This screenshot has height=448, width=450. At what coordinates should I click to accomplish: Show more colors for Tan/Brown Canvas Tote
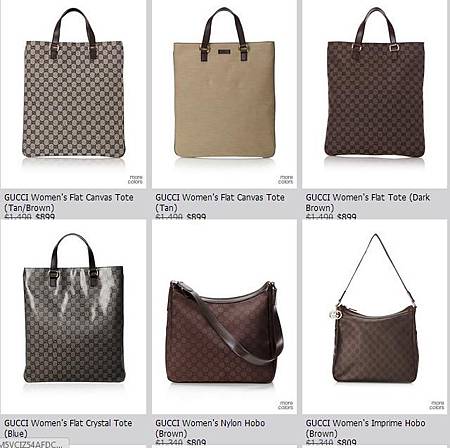click(135, 180)
